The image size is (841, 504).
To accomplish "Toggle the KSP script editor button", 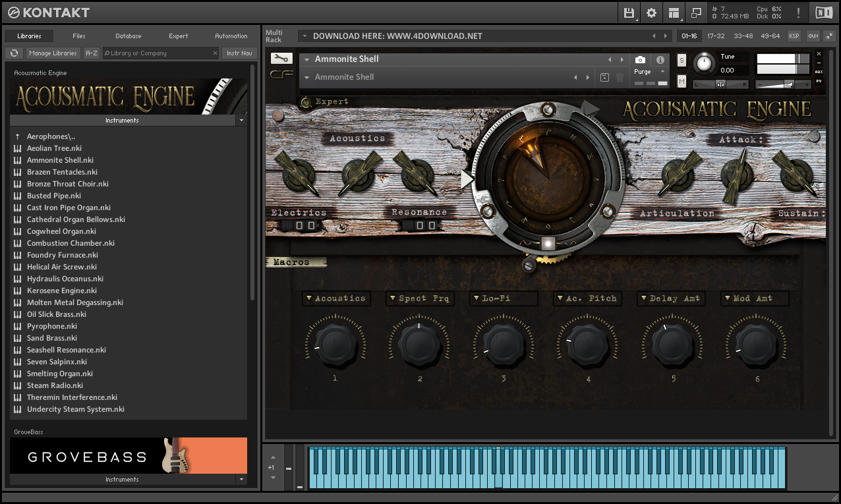I will point(794,36).
